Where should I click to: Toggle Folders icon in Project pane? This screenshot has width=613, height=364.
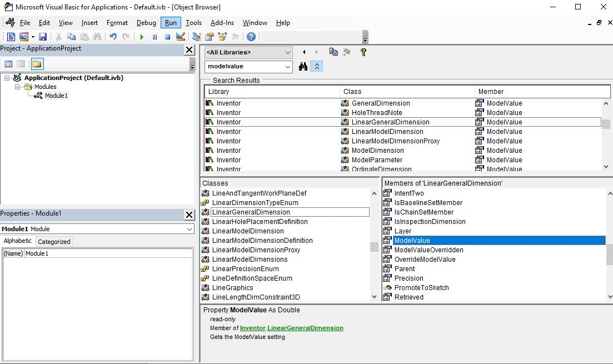pyautogui.click(x=37, y=64)
